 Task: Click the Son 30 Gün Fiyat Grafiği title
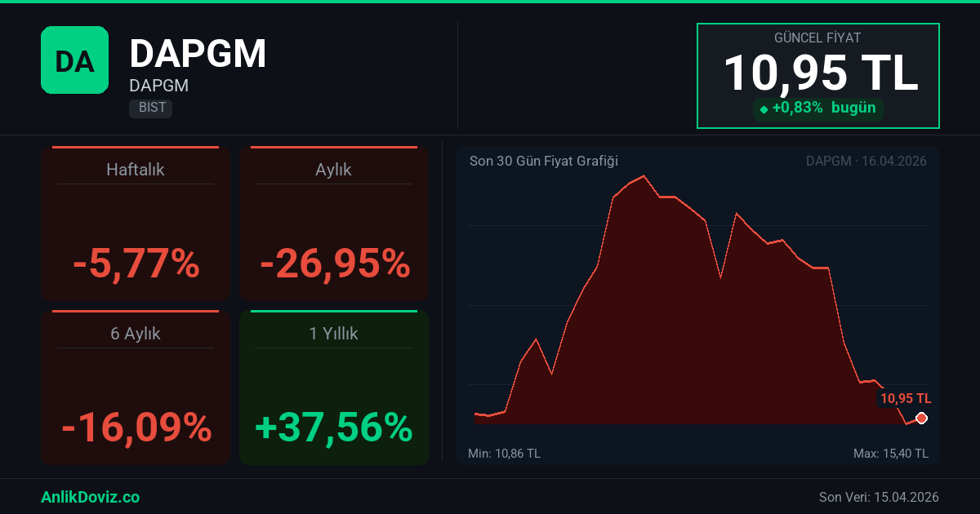pyautogui.click(x=543, y=161)
